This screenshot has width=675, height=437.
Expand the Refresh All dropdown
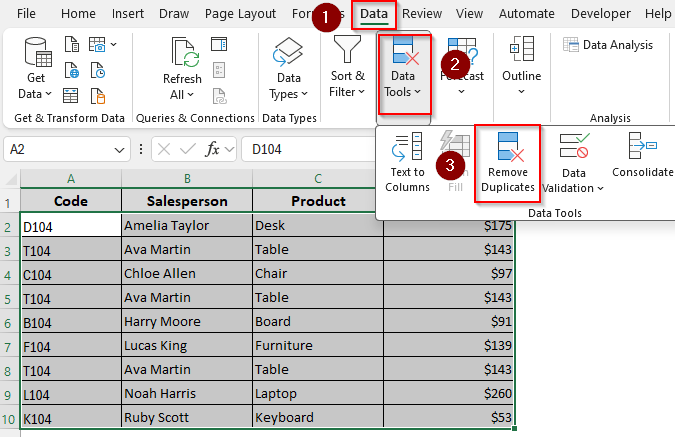pyautogui.click(x=190, y=94)
